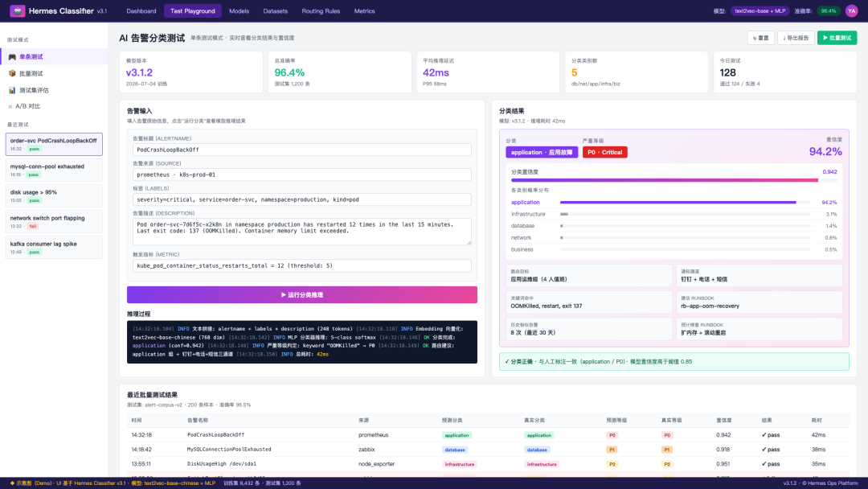Click the Hermes Classifier logo icon
Screen dimensions: 868x489
click(x=17, y=10)
